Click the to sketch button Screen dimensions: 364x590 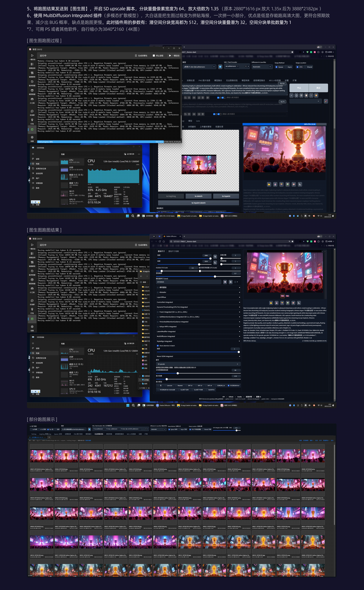click(199, 196)
